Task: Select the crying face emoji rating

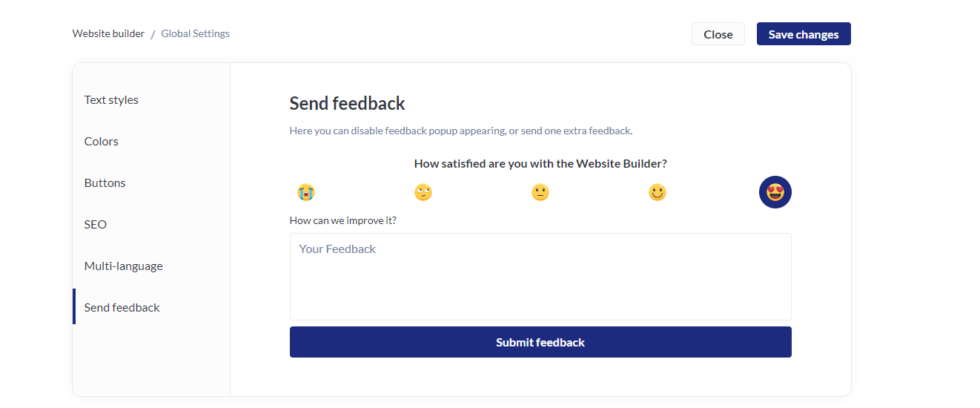Action: pyautogui.click(x=305, y=193)
